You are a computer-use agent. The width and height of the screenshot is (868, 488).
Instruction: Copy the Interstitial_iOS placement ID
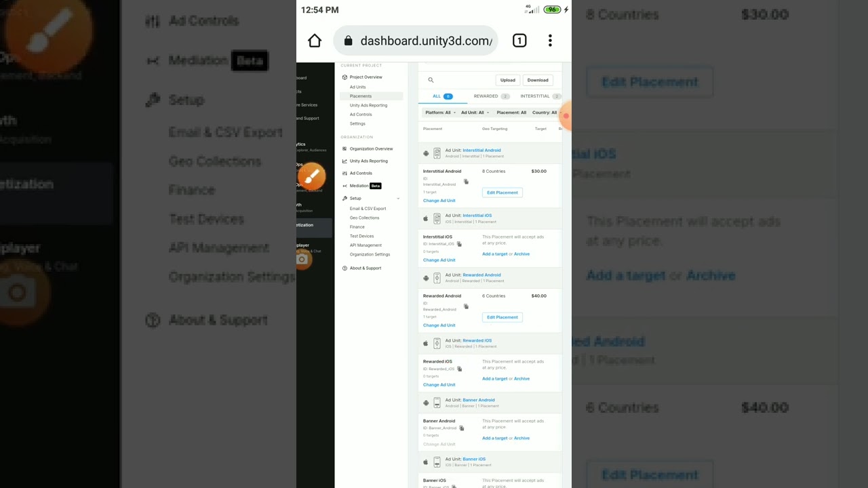pos(459,244)
